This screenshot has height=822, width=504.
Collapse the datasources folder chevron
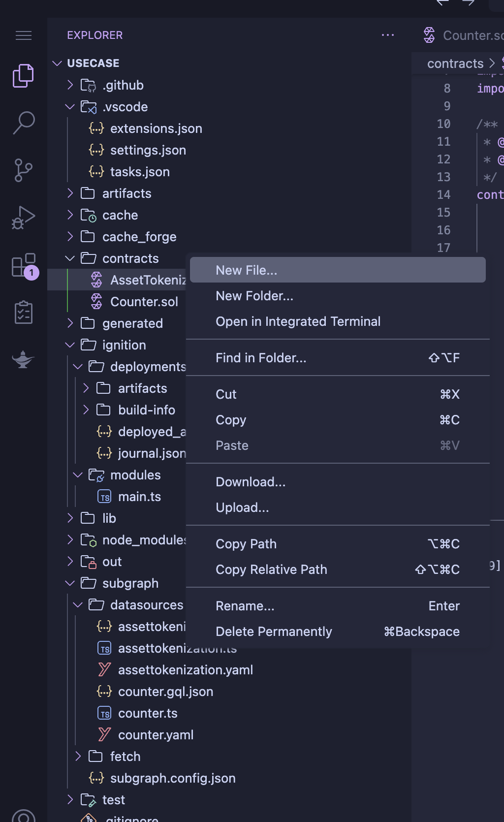tap(78, 605)
